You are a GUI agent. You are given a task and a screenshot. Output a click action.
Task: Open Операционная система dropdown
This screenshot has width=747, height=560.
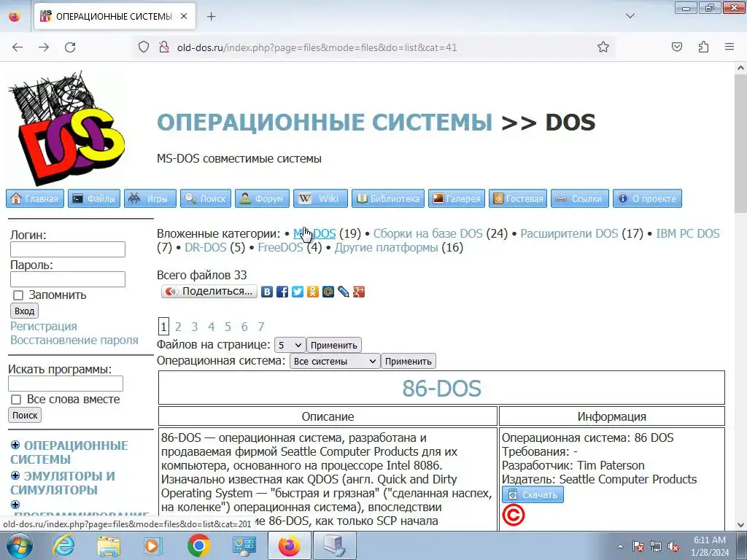point(335,361)
